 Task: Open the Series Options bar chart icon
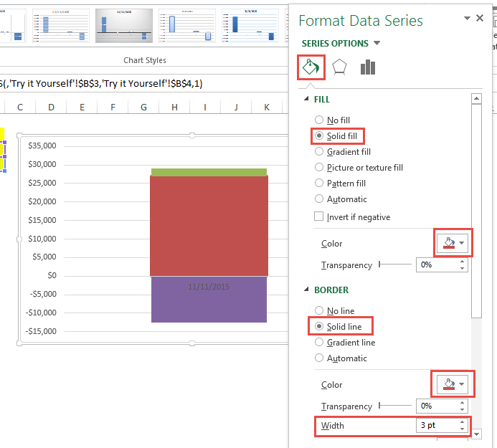pyautogui.click(x=368, y=67)
